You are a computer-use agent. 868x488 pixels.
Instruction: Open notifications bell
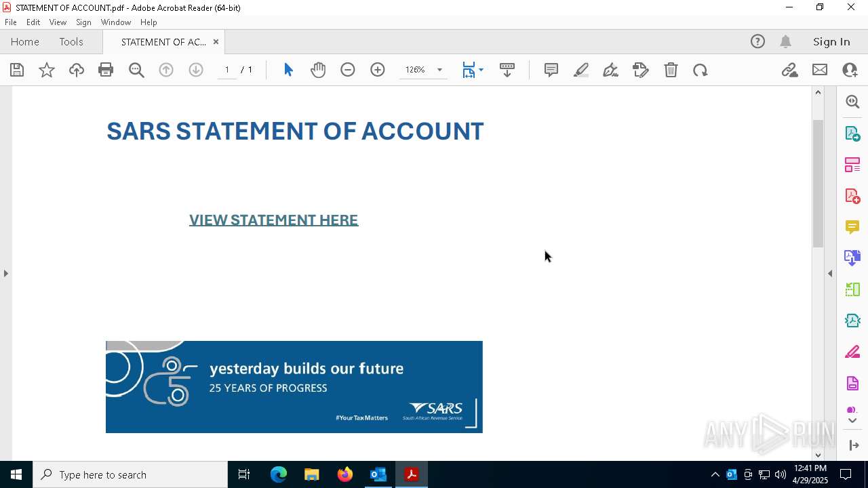[x=786, y=41]
